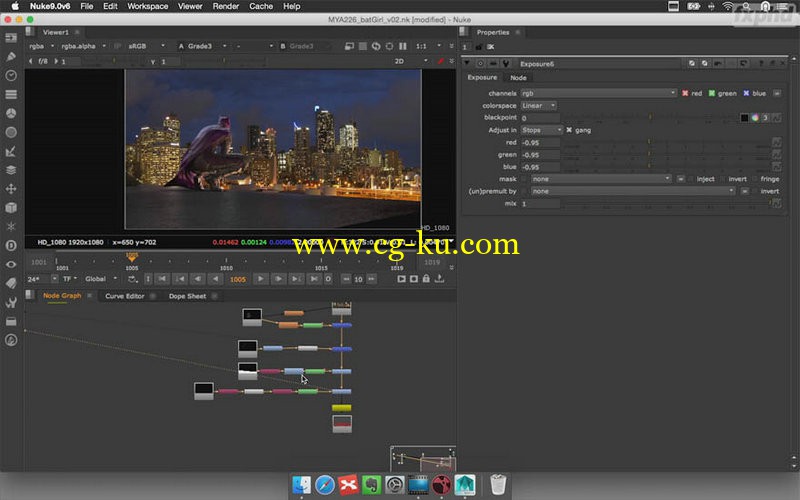Open Finder from the dock

302,485
